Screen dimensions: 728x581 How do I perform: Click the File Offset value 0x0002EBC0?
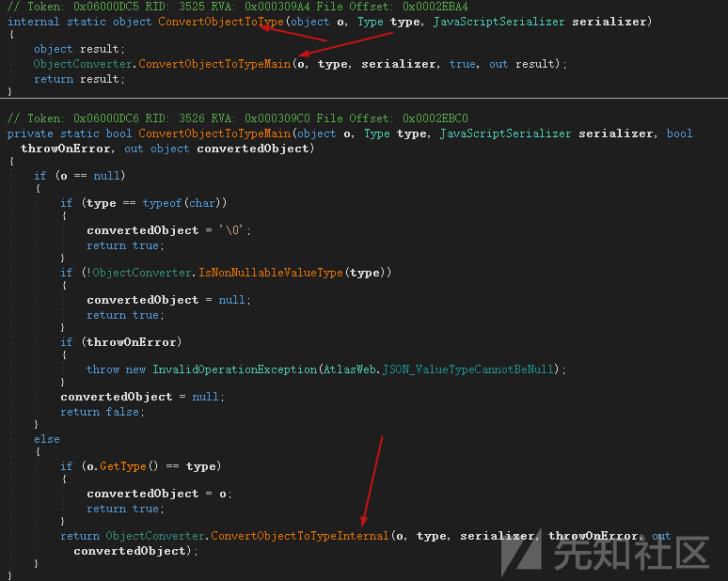pos(435,118)
